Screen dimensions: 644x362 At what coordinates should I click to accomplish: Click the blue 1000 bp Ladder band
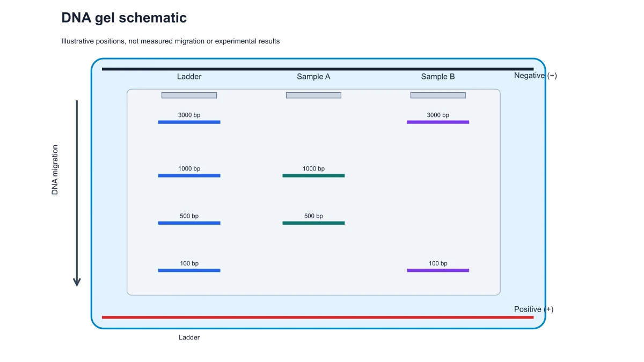(x=189, y=176)
